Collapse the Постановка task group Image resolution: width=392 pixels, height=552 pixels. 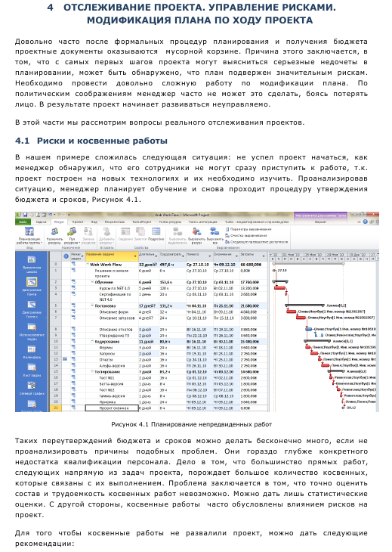click(x=92, y=306)
